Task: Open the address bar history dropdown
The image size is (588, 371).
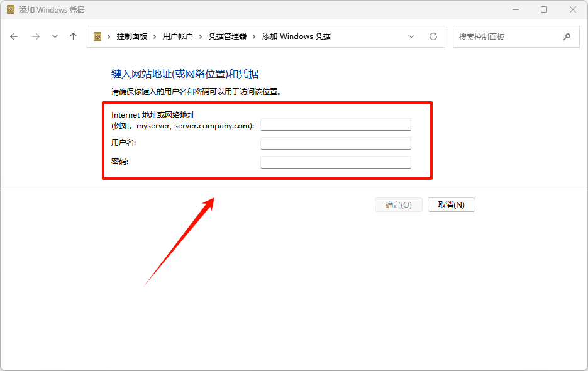Action: tap(411, 36)
